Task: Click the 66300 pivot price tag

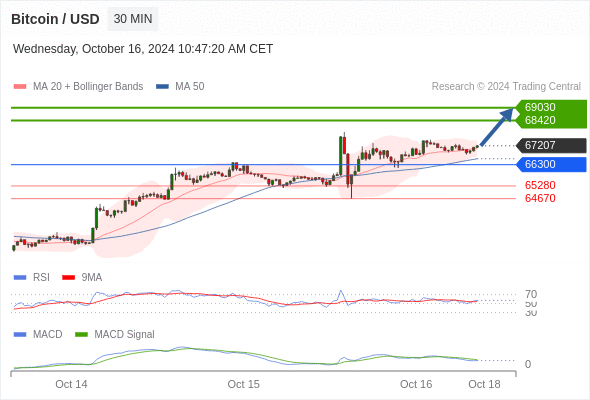Action: click(551, 164)
